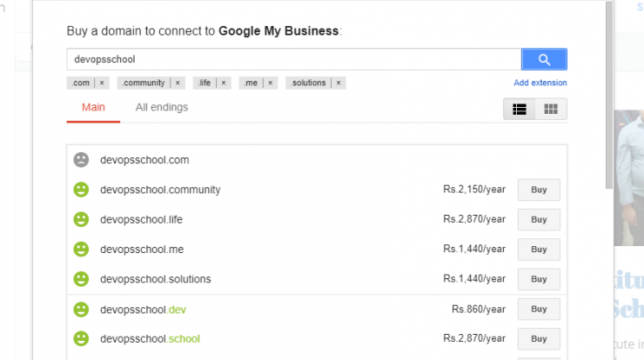Open the All endings tab
Viewport: 644px width, 360px height.
click(x=162, y=107)
